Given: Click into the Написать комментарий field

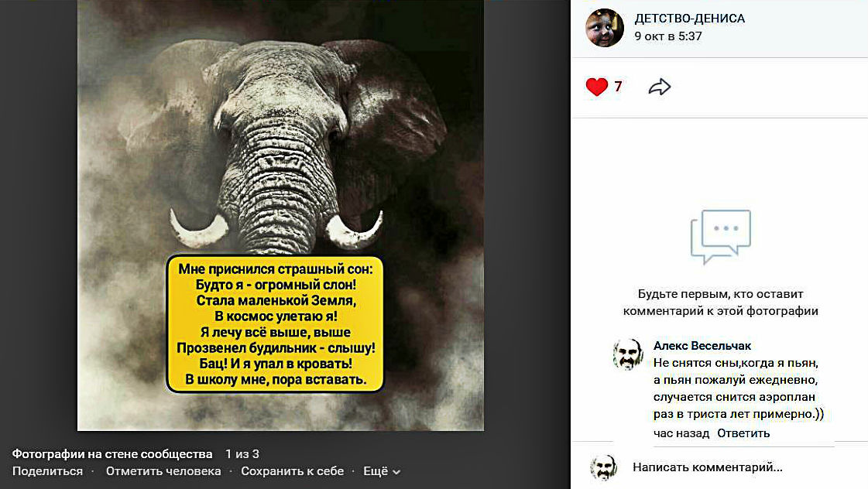Looking at the screenshot, I should coord(719,467).
